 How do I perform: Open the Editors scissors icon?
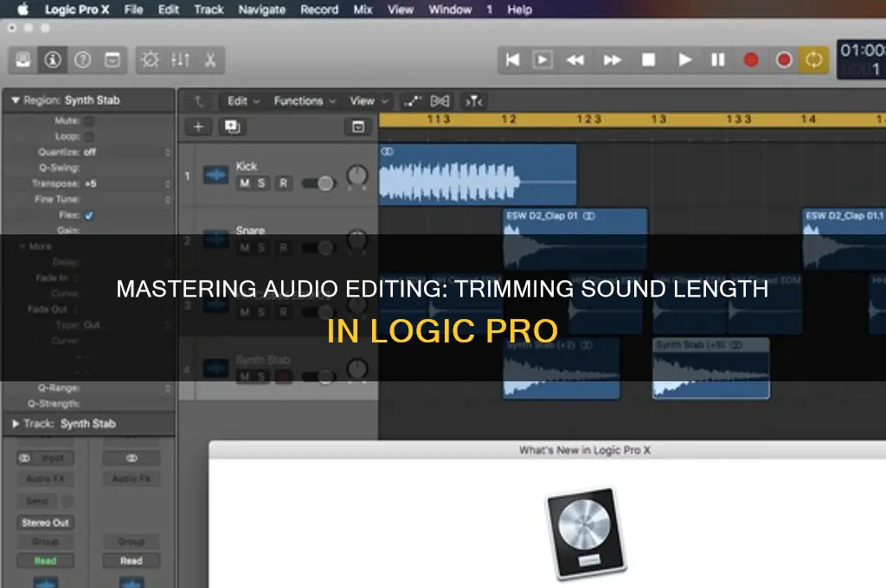[209, 60]
